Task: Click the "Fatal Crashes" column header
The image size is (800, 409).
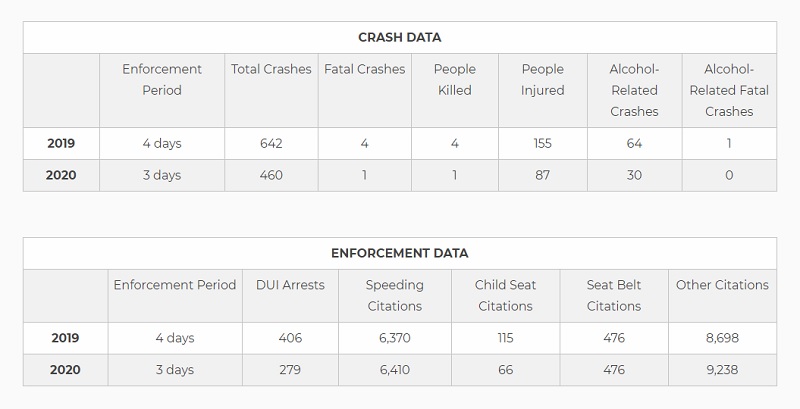Action: pyautogui.click(x=364, y=70)
